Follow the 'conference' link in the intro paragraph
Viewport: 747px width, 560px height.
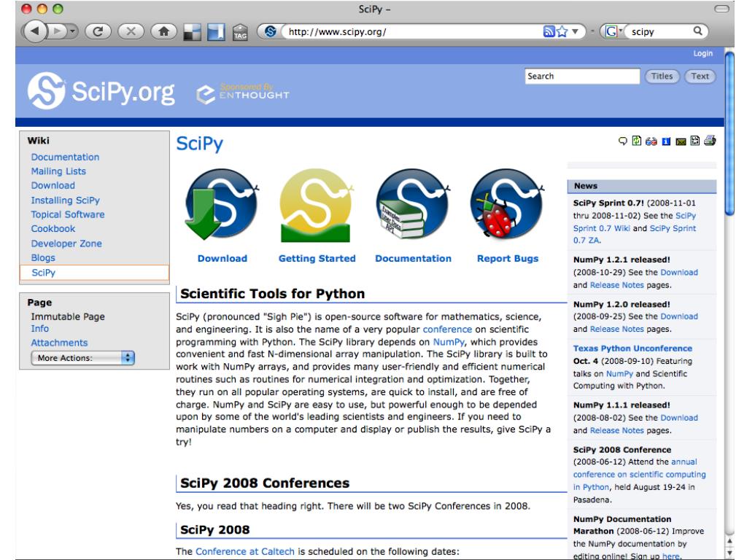[x=447, y=330]
